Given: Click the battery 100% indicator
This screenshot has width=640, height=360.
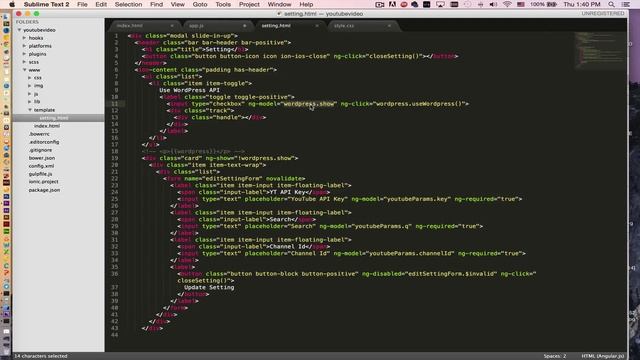Looking at the screenshot, I should 543,4.
